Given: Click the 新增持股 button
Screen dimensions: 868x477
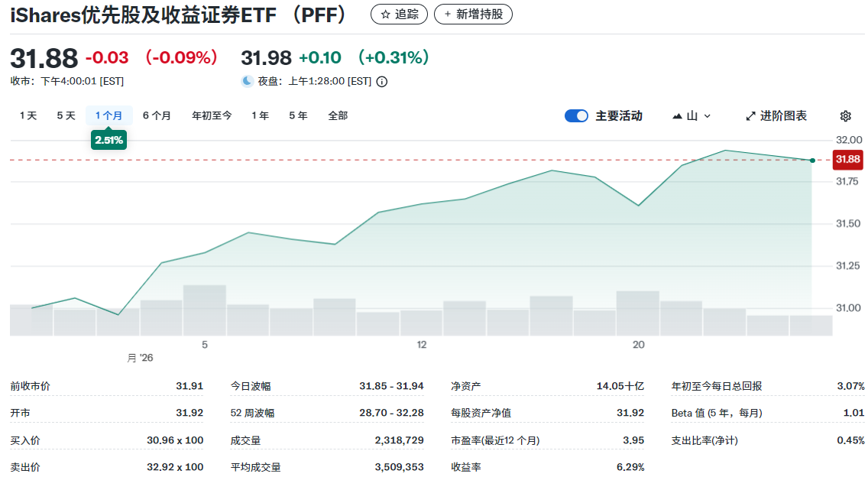Looking at the screenshot, I should [x=473, y=14].
